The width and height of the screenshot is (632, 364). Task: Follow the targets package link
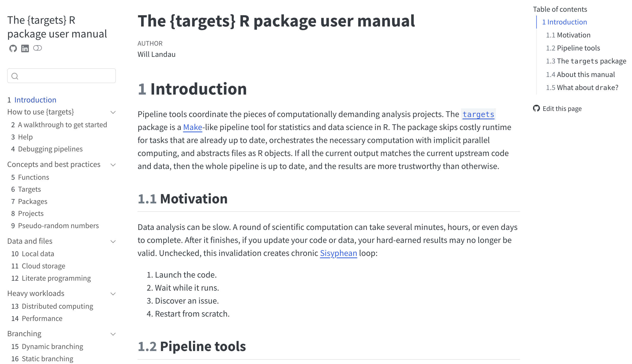tap(478, 114)
